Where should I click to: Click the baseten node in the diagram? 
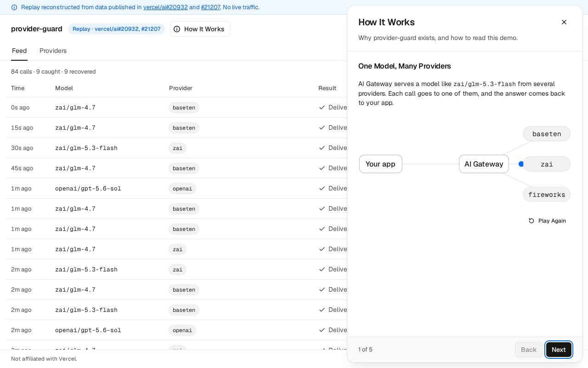(x=547, y=134)
